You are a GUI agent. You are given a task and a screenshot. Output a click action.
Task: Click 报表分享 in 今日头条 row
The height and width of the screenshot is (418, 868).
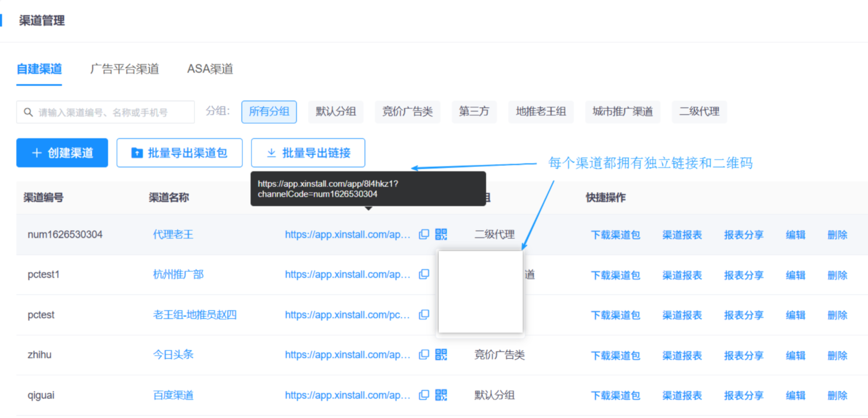[744, 355]
